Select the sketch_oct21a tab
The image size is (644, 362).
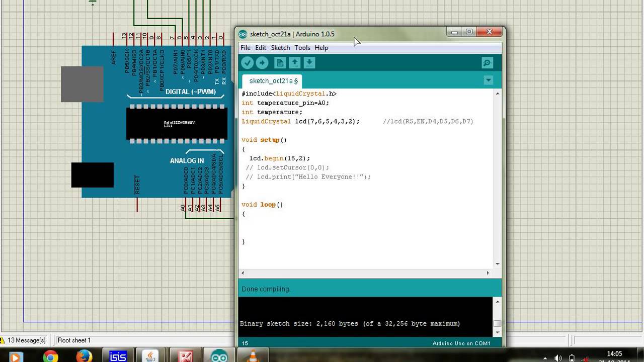pos(273,81)
